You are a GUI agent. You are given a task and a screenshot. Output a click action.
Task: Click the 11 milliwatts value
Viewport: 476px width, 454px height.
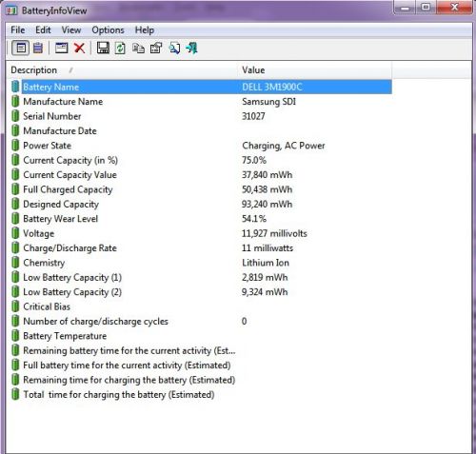pos(268,248)
